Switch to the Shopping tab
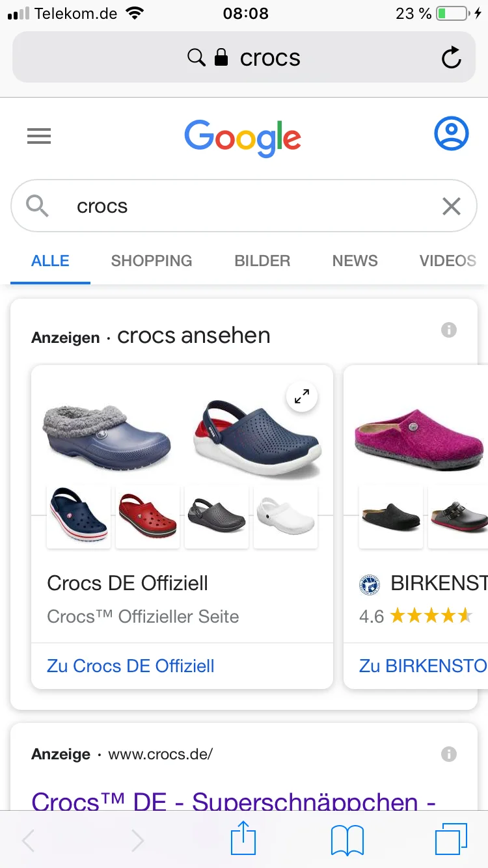The height and width of the screenshot is (868, 488). pos(152,261)
